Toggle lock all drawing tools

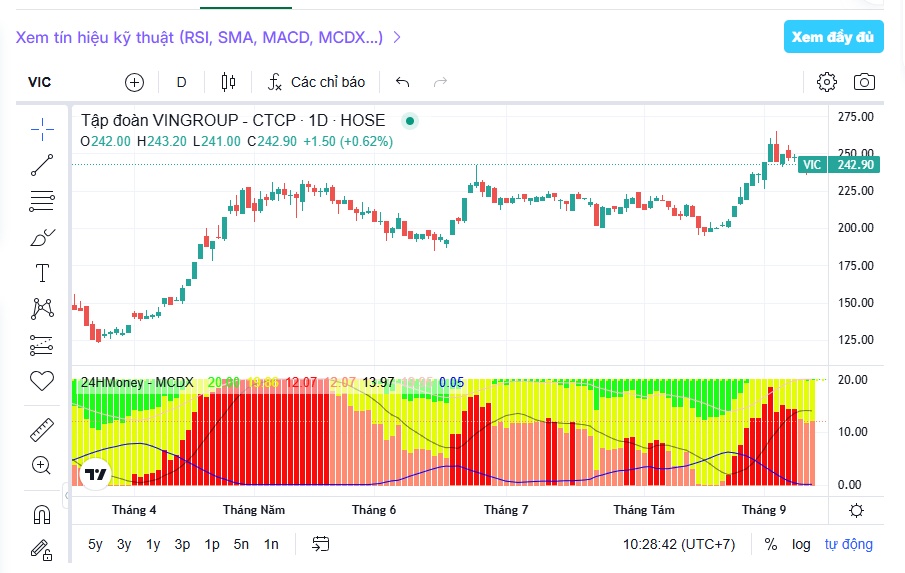tap(42, 550)
